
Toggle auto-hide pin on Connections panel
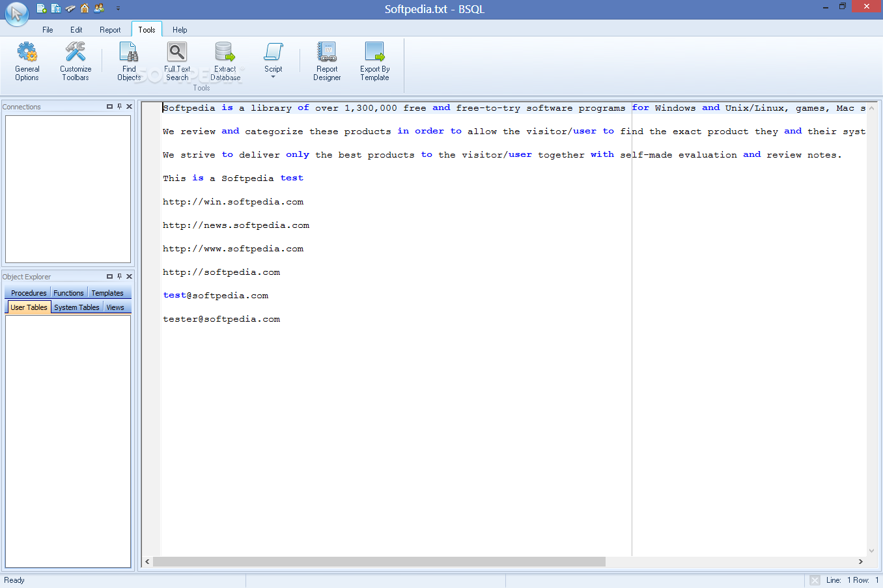pyautogui.click(x=119, y=106)
